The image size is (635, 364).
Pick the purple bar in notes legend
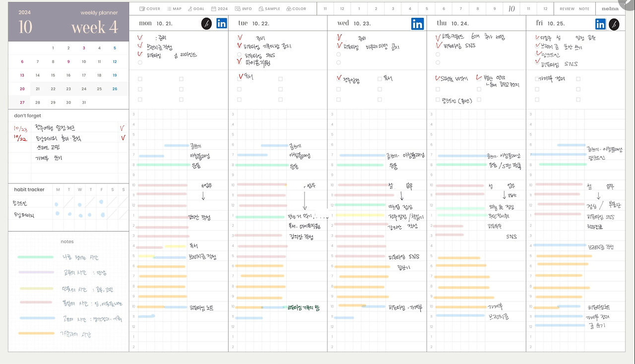click(x=36, y=272)
